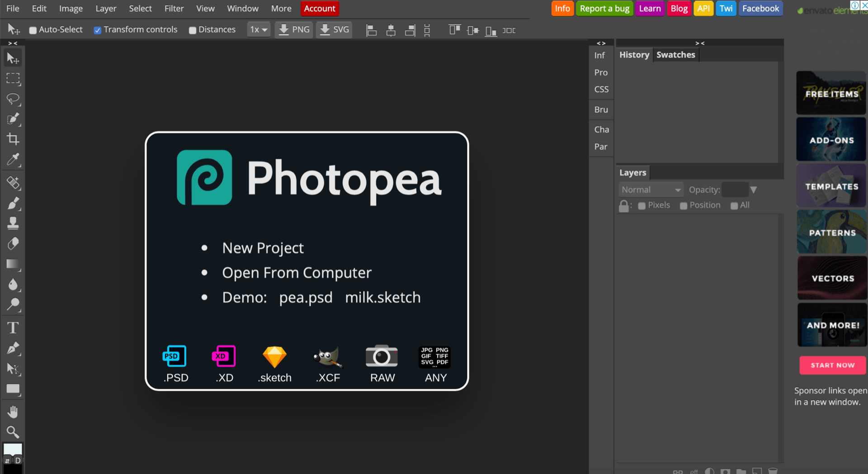Open the pea.psd demo
The width and height of the screenshot is (868, 474).
point(306,298)
